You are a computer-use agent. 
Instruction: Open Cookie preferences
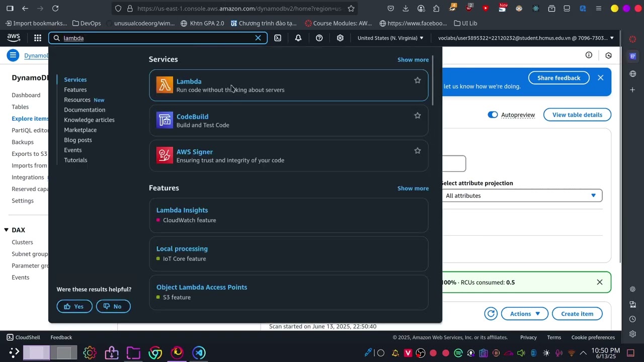tap(593, 337)
